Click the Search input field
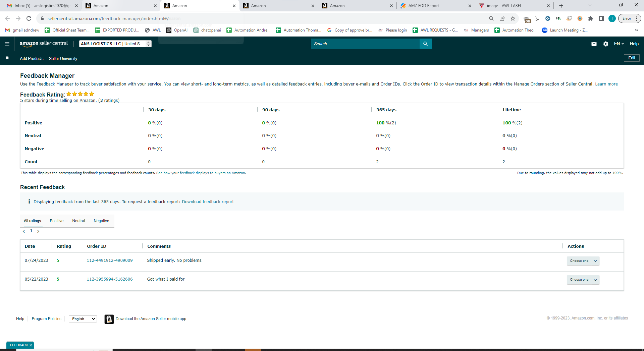This screenshot has width=644, height=351. (365, 44)
